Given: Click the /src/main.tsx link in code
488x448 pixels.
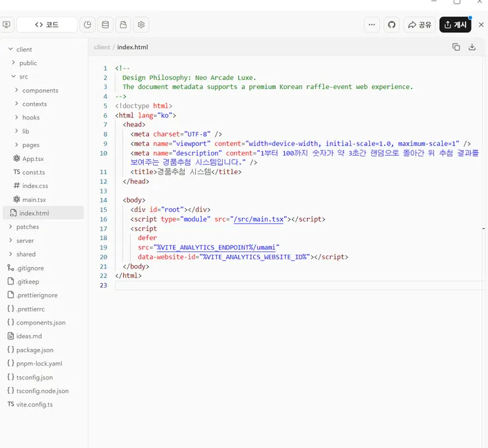Looking at the screenshot, I should point(259,219).
